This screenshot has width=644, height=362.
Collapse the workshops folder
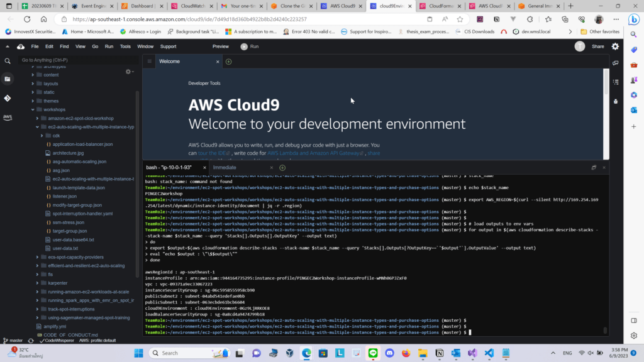[33, 109]
